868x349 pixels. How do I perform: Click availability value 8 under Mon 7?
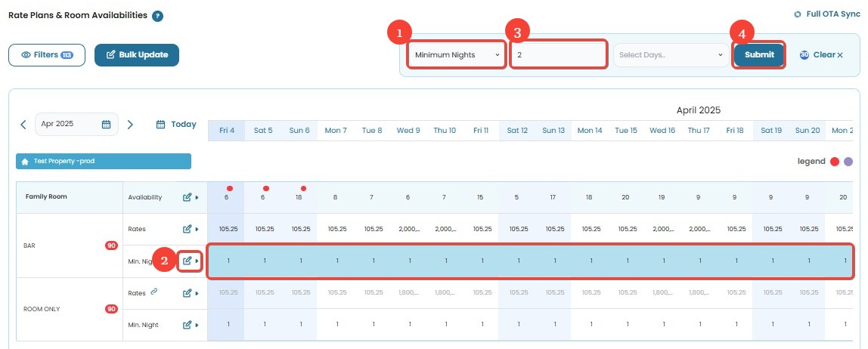(336, 197)
